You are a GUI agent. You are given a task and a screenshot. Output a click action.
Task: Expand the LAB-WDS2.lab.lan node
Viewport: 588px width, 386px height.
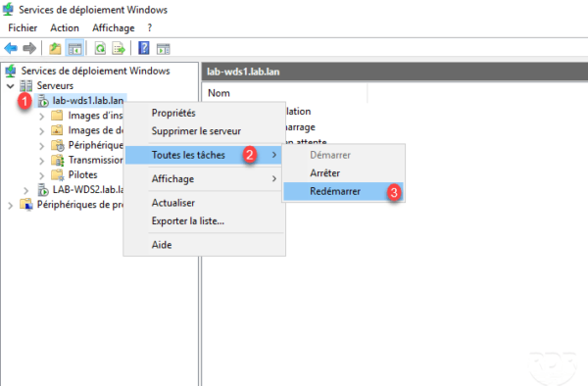point(25,190)
